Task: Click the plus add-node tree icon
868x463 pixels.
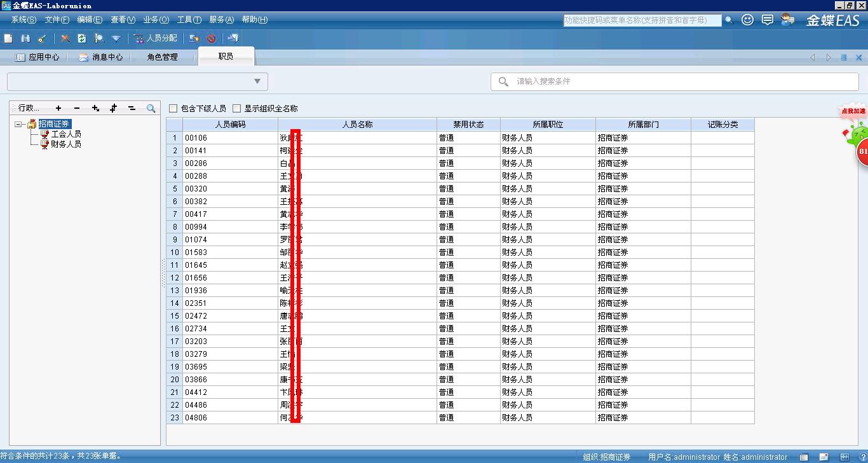Action: point(58,109)
